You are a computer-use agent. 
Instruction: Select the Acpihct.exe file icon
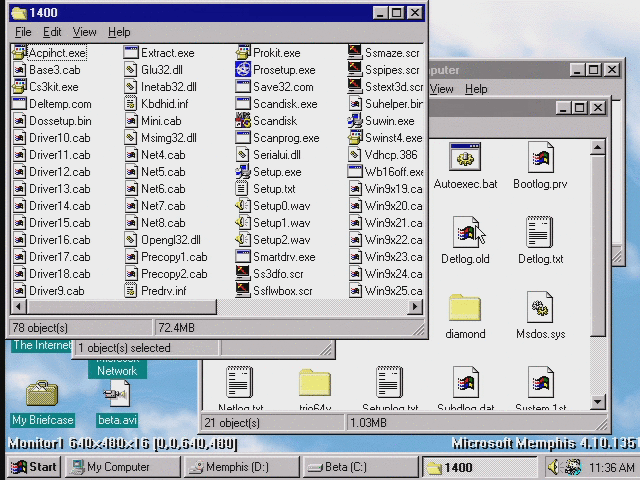(x=19, y=53)
